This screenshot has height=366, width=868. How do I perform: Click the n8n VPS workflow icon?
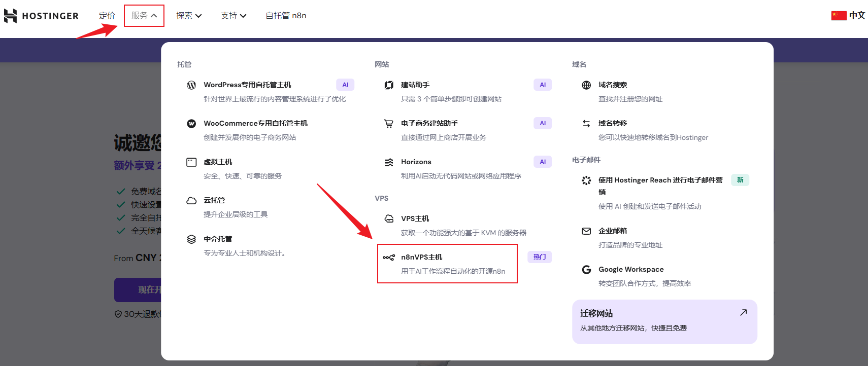coord(389,258)
